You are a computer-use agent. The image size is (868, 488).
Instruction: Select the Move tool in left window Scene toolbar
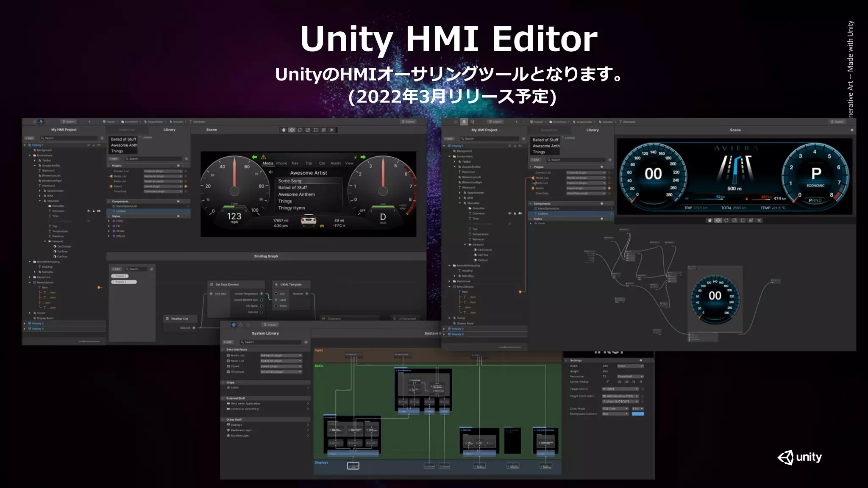coord(292,130)
